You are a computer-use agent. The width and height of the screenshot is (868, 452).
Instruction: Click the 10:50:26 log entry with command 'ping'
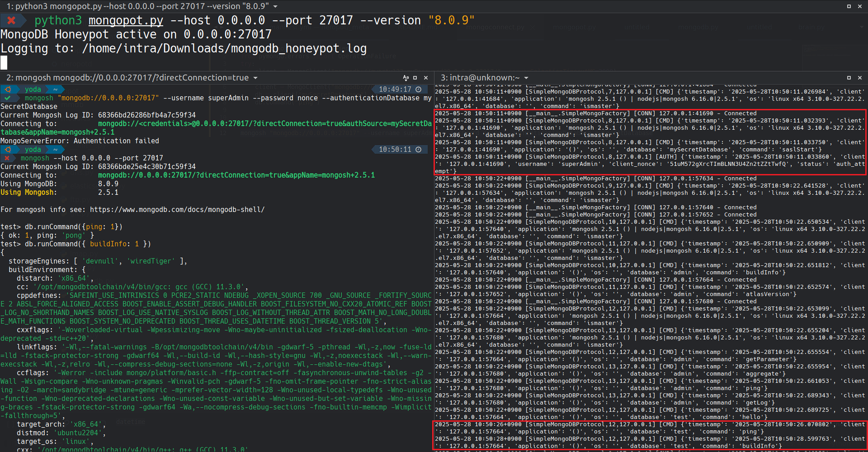[x=650, y=428]
